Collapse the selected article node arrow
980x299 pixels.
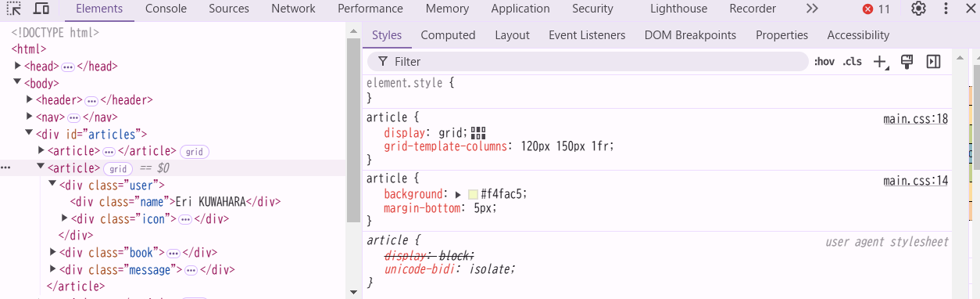point(41,167)
